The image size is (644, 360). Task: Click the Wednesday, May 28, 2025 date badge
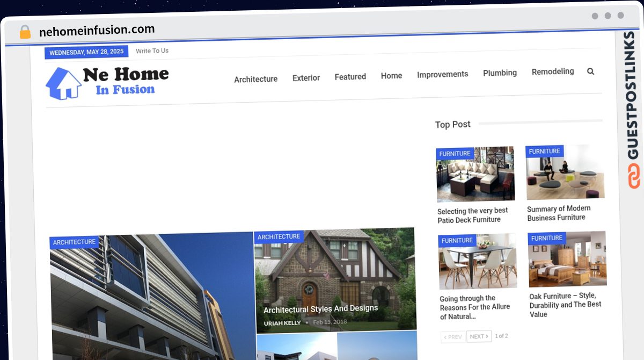tap(86, 52)
